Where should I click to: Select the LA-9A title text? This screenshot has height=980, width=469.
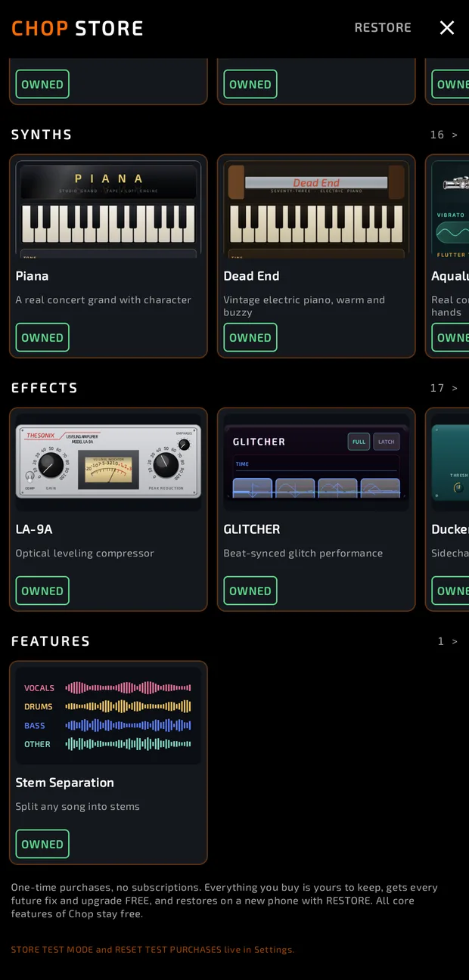pyautogui.click(x=34, y=529)
